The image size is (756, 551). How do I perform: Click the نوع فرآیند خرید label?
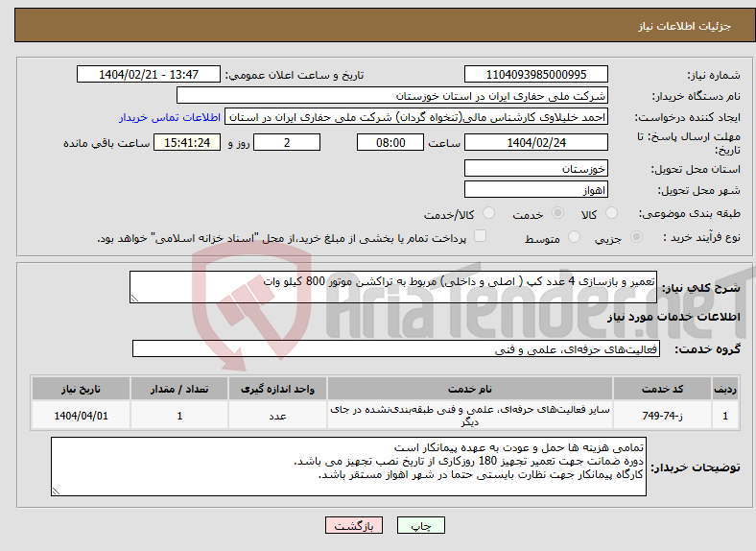click(x=701, y=237)
